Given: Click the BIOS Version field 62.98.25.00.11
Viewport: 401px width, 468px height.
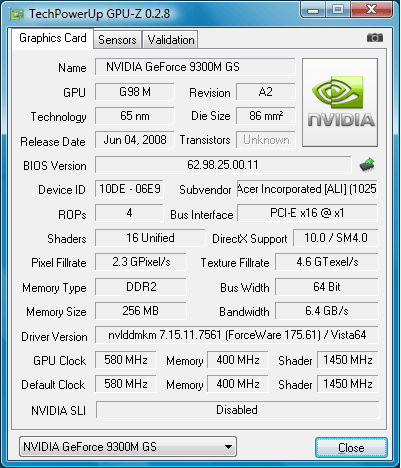Looking at the screenshot, I should [223, 165].
